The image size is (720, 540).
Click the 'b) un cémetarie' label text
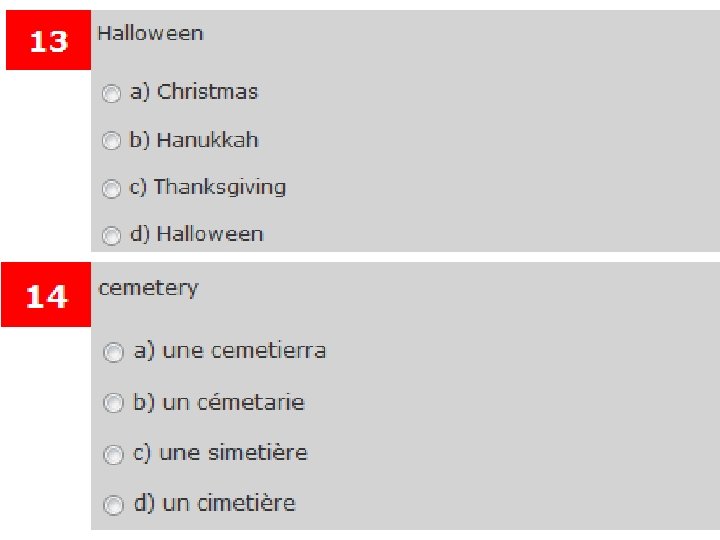click(219, 402)
